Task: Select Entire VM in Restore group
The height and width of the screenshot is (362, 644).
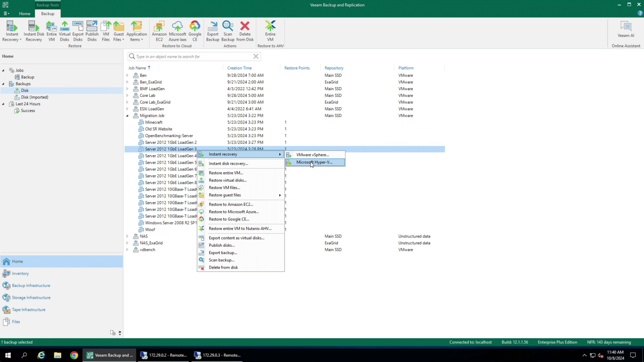Action: [52, 31]
